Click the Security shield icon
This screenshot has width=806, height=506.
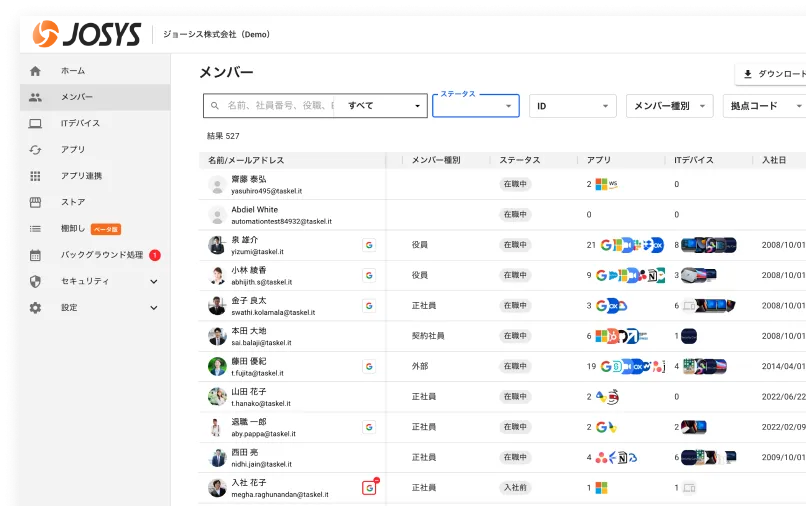coord(35,281)
